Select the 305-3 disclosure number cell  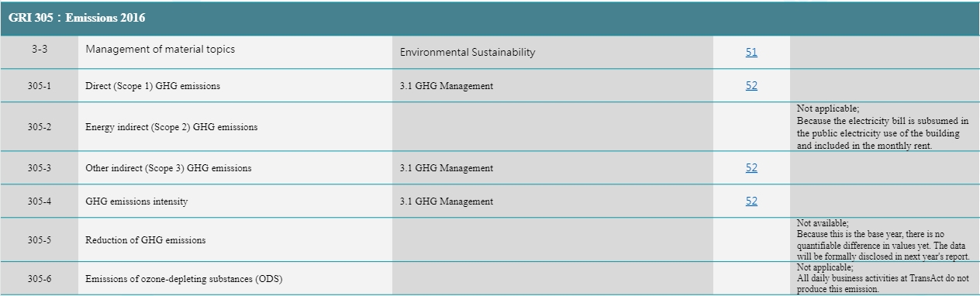click(40, 168)
